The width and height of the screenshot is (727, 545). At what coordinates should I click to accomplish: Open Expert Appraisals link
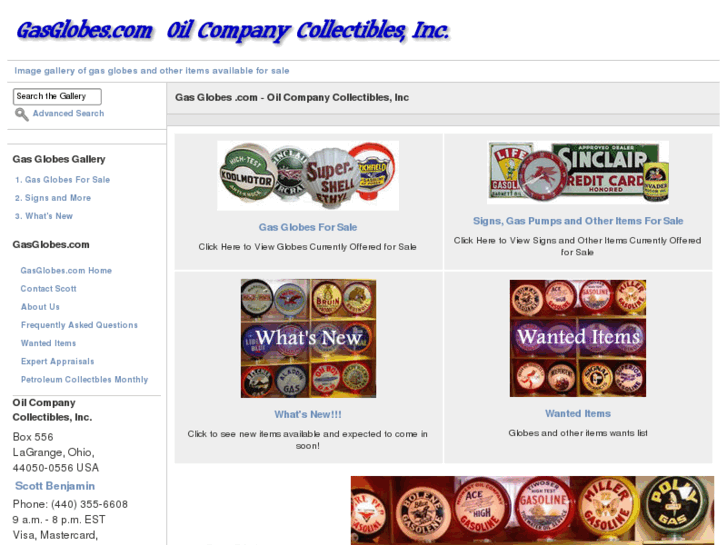pos(57,361)
